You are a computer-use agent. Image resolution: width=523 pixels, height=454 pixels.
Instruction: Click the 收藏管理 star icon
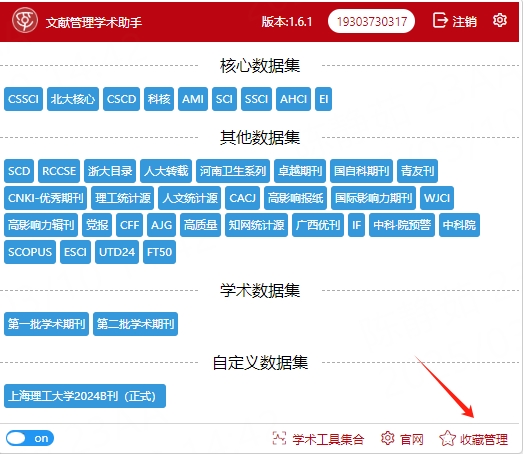(x=447, y=438)
